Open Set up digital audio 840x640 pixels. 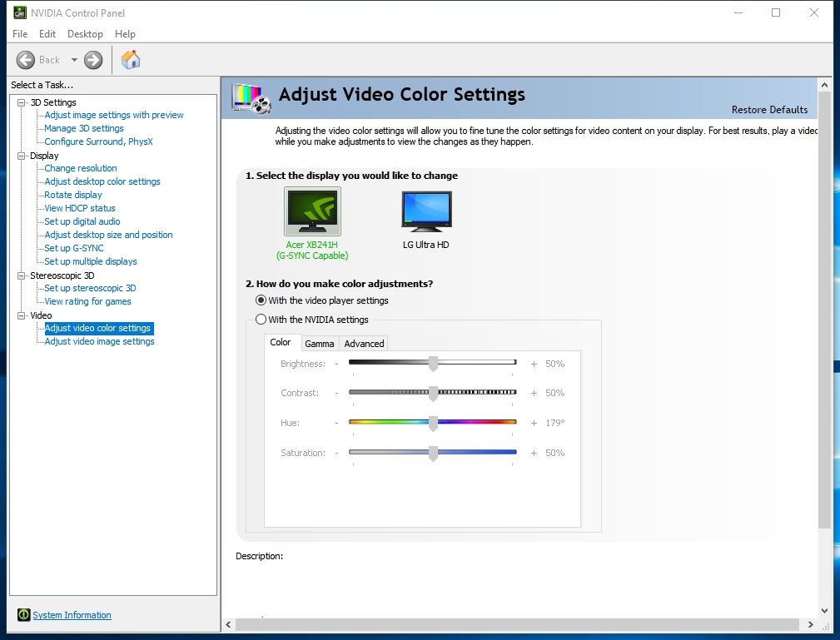pos(82,221)
